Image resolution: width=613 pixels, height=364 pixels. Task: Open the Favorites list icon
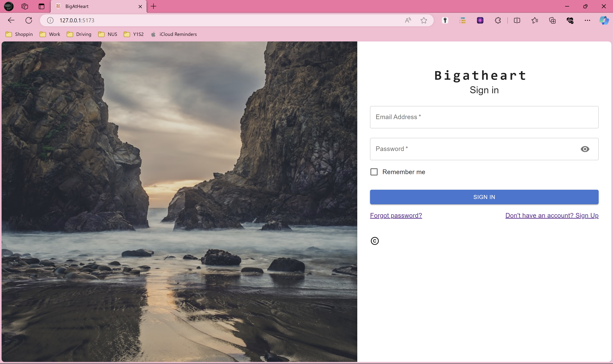535,20
